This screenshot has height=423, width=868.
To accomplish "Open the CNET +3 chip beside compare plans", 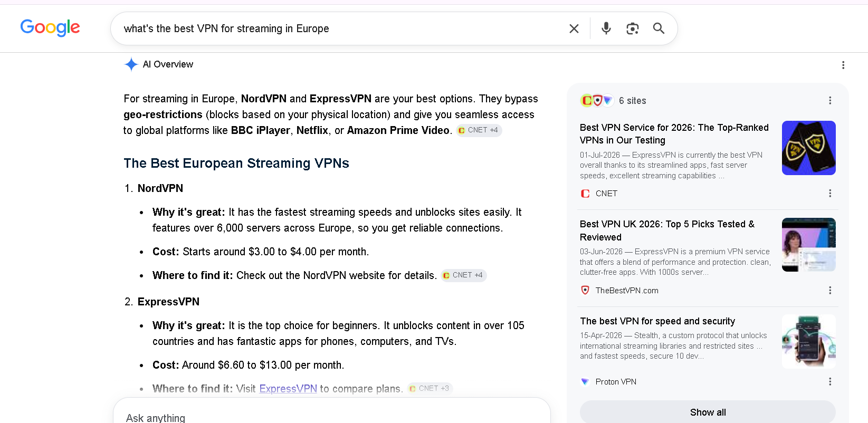I will tap(430, 389).
